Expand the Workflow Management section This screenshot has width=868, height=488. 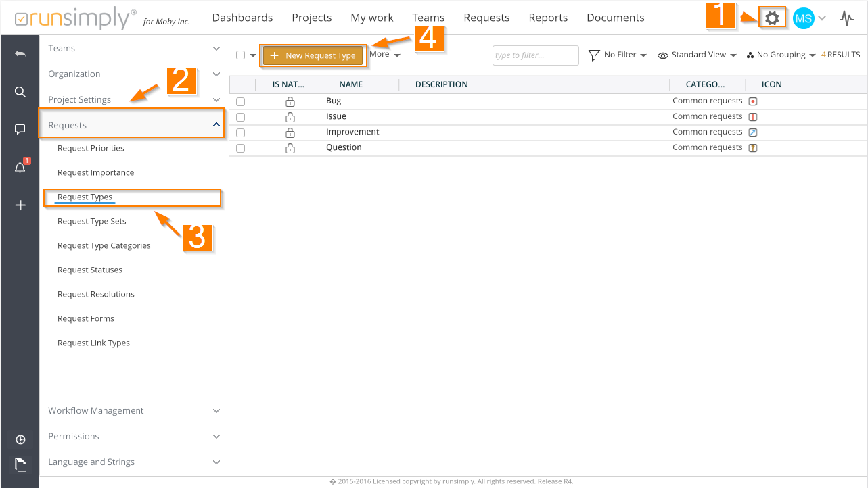[134, 410]
